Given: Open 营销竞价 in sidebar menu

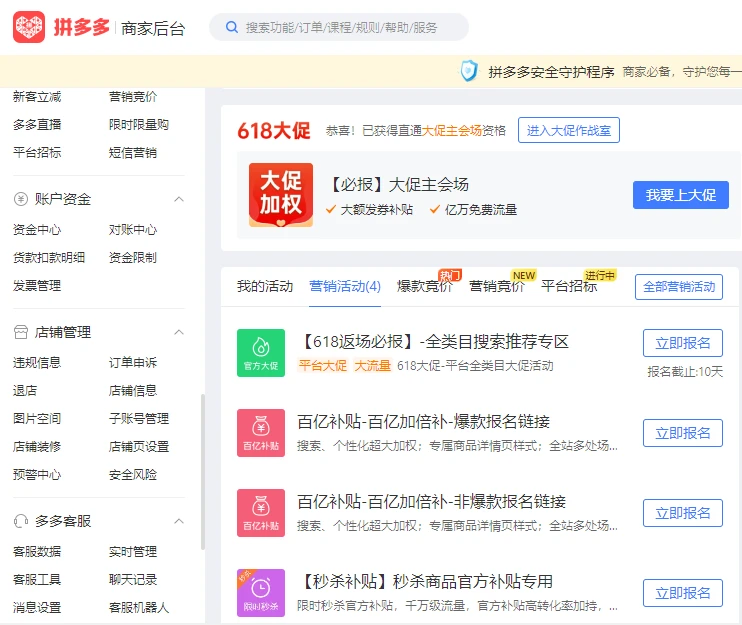Looking at the screenshot, I should click(133, 97).
